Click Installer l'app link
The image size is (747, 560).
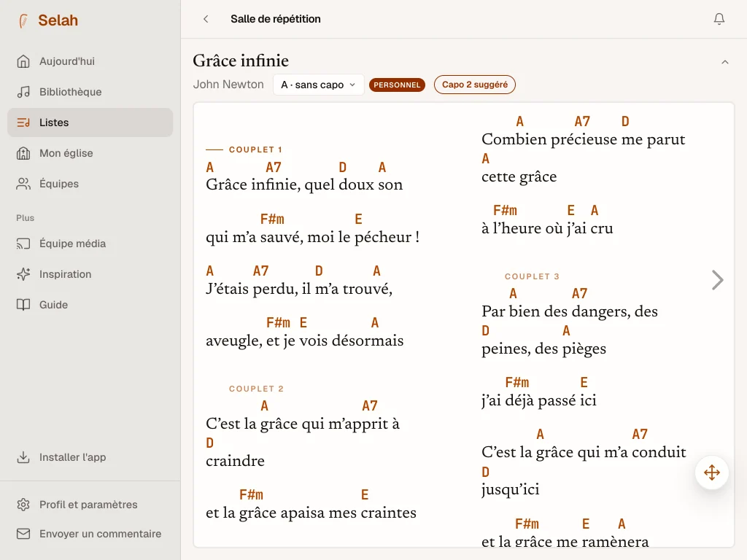point(90,457)
